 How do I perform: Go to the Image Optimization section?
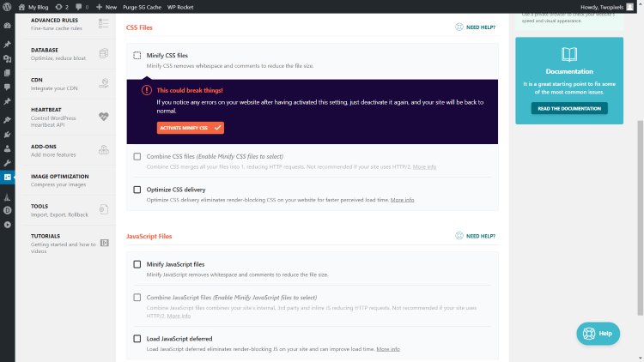[x=69, y=180]
